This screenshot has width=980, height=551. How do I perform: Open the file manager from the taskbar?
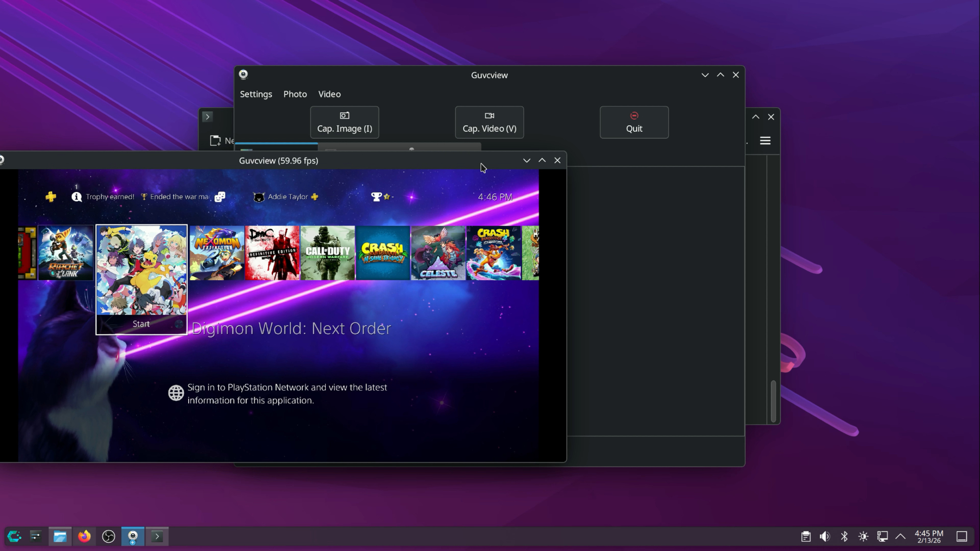pyautogui.click(x=60, y=536)
